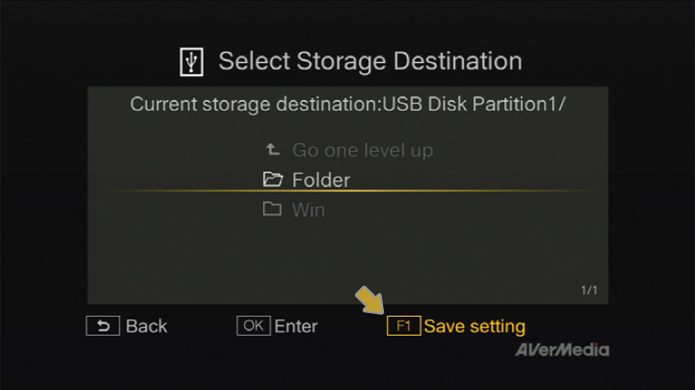Click the 1/1 page indicator
695x390 pixels.
pyautogui.click(x=589, y=290)
